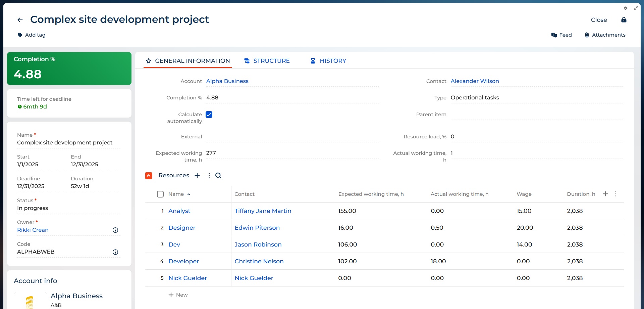Open the settings gear icon
The image size is (644, 309).
pyautogui.click(x=626, y=8)
